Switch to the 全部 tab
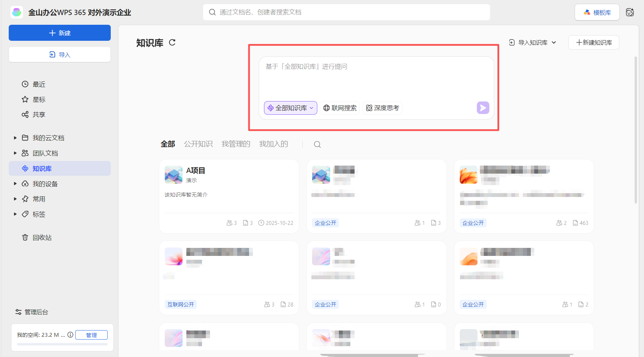Viewport: 644px width, 357px height. [168, 144]
